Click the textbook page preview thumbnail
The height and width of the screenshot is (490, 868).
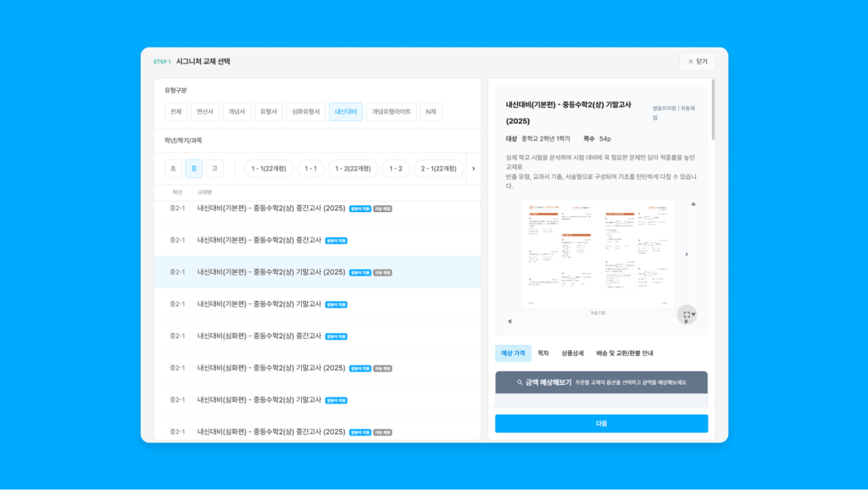click(598, 254)
